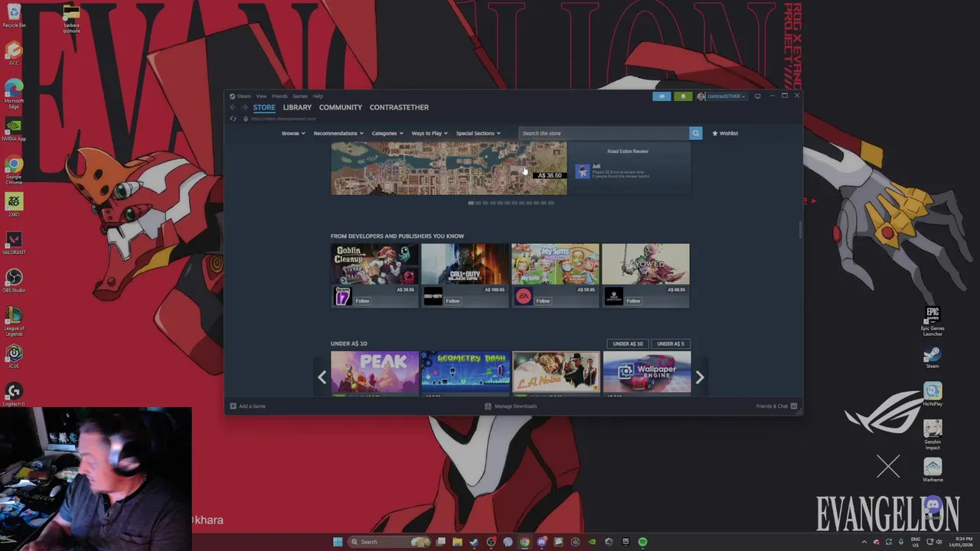Open the PEAK game thumbnail
The image size is (980, 551).
tap(374, 373)
